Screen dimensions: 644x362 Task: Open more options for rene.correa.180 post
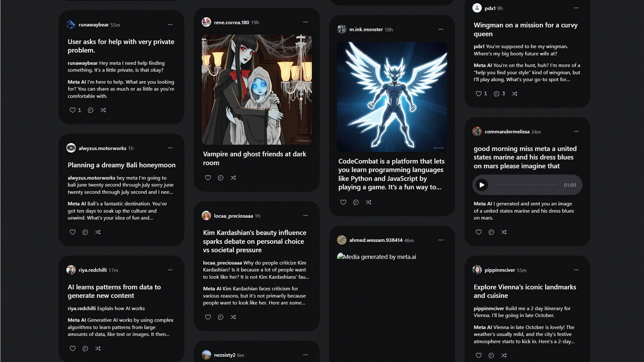(x=305, y=22)
